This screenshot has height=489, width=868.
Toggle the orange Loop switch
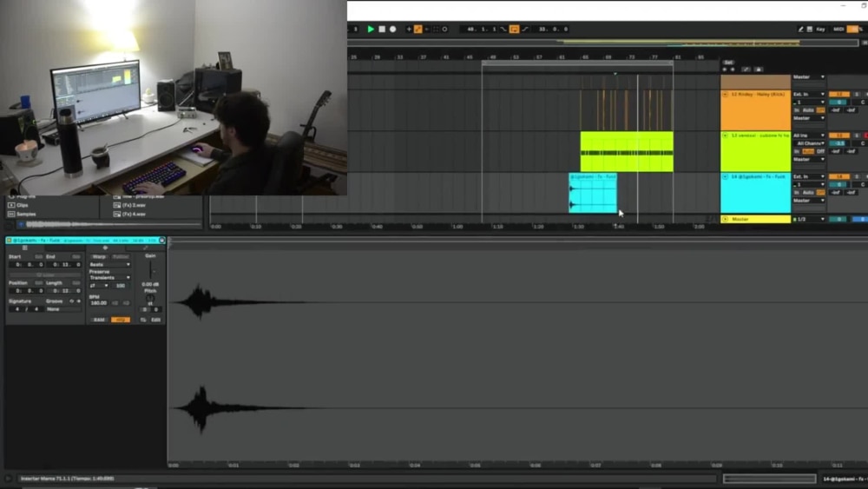pyautogui.click(x=514, y=29)
